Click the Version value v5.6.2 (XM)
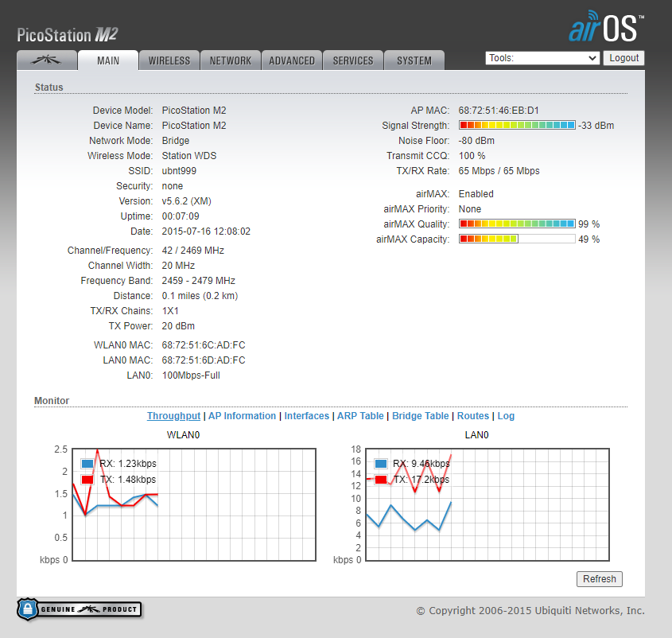This screenshot has width=672, height=638. (x=186, y=201)
